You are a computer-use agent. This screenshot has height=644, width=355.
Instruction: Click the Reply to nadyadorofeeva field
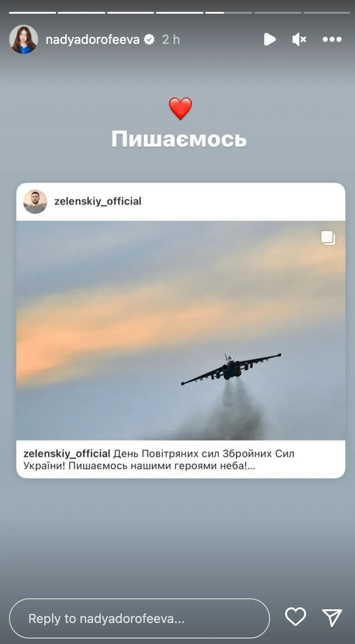click(x=139, y=618)
